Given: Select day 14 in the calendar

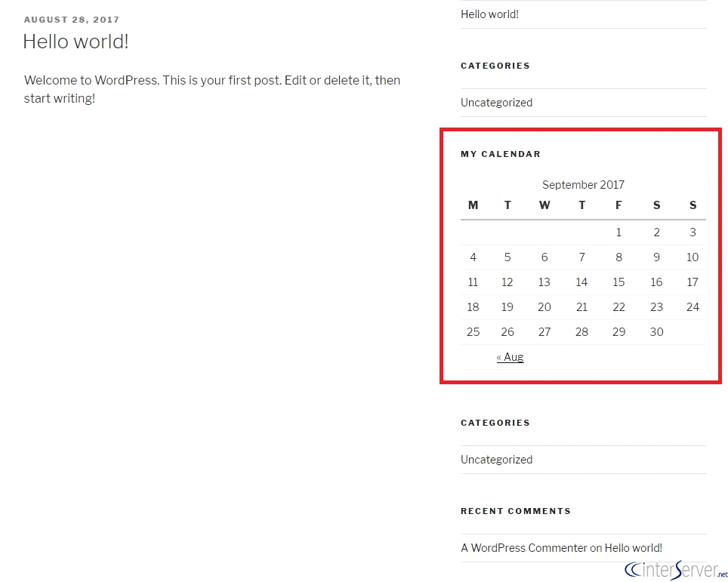Looking at the screenshot, I should point(581,282).
